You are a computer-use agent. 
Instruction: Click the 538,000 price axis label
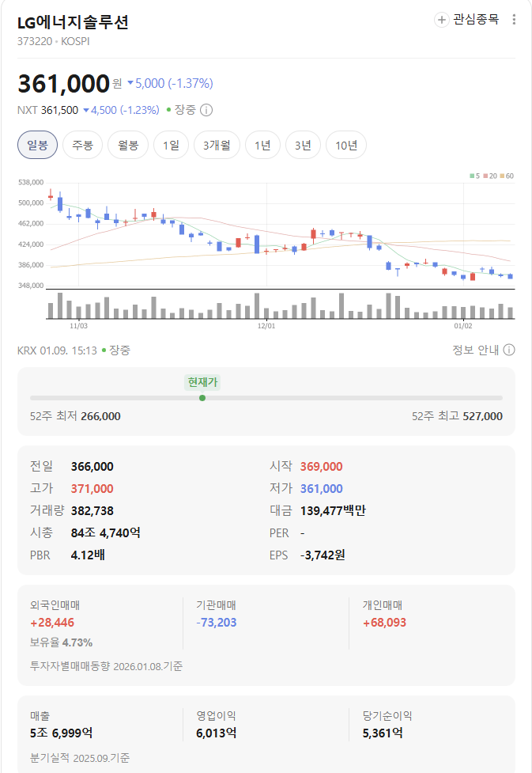click(31, 183)
